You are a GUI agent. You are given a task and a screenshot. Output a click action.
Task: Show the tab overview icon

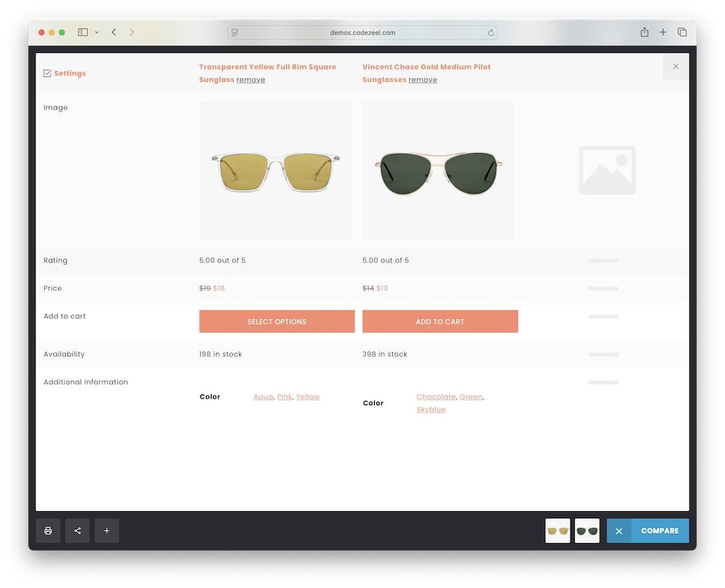(x=682, y=33)
